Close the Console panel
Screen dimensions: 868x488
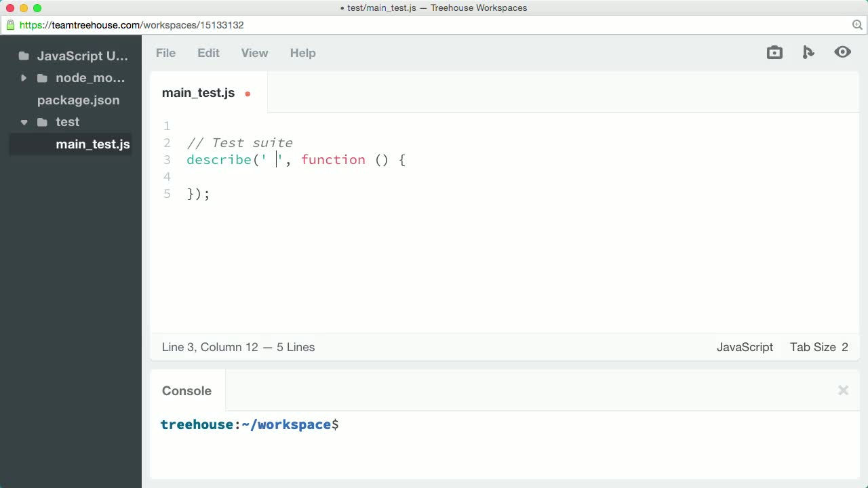pyautogui.click(x=843, y=390)
